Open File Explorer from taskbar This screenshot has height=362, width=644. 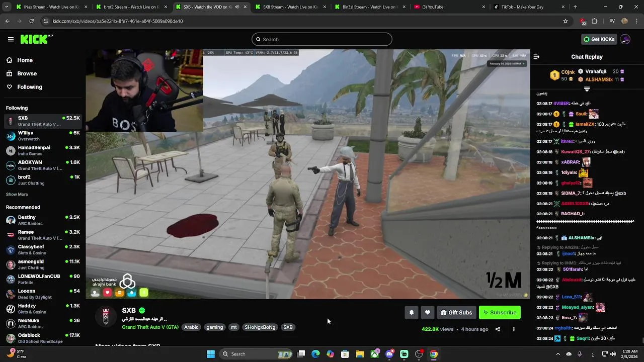point(360,354)
